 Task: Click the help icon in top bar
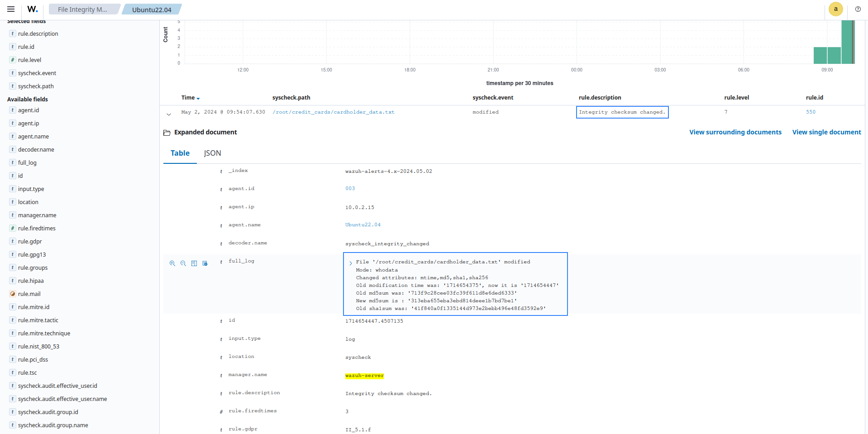coord(858,9)
